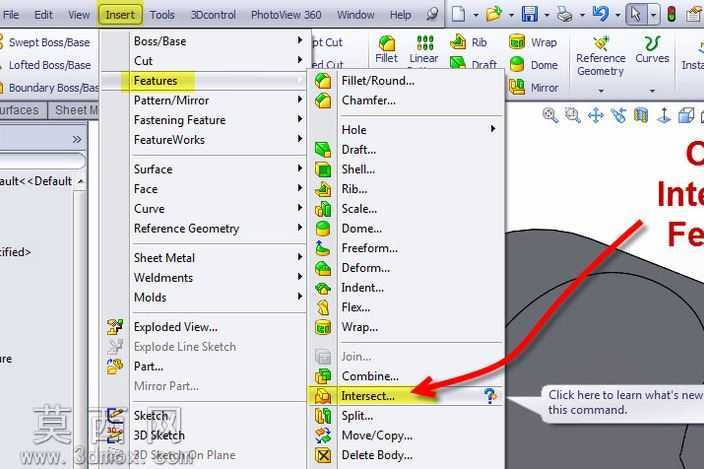Open the Tools menu
This screenshot has width=704, height=469.
[162, 15]
